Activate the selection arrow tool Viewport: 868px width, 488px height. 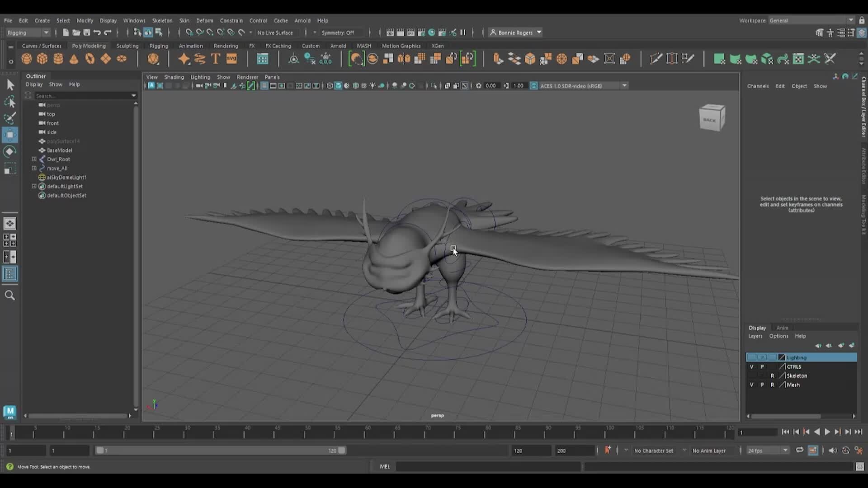pos(10,84)
